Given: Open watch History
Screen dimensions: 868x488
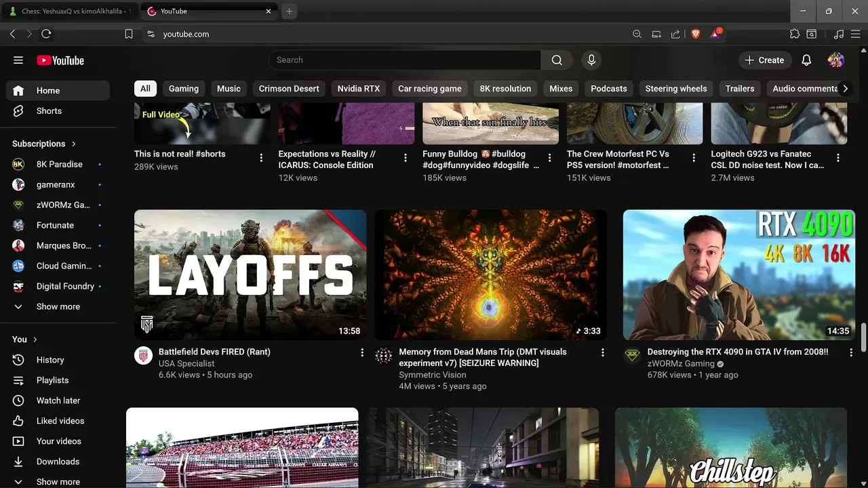Looking at the screenshot, I should (58, 360).
